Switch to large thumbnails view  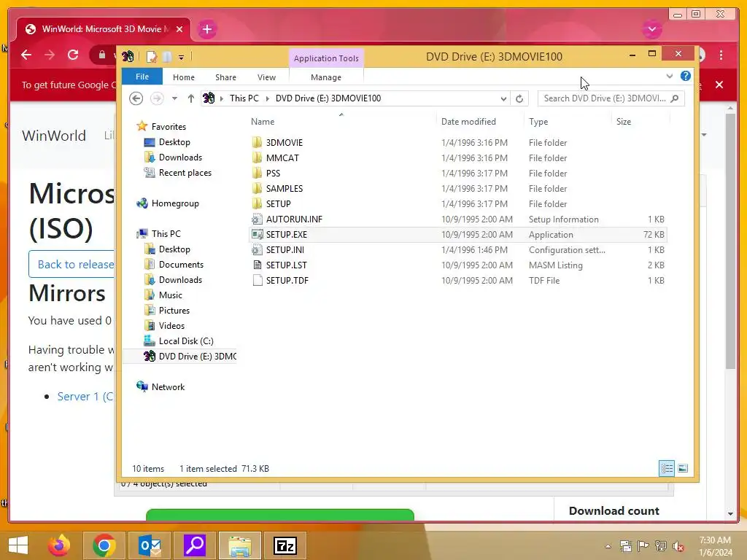coord(683,468)
